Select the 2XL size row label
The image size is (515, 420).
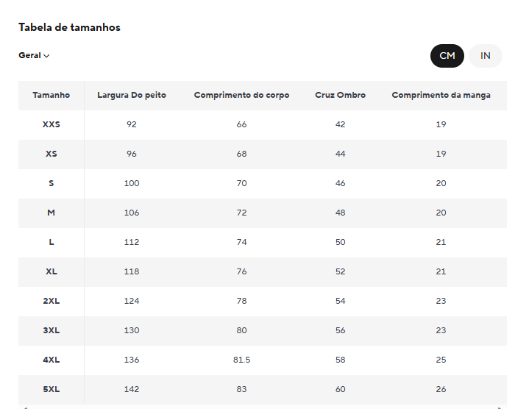[x=51, y=301]
